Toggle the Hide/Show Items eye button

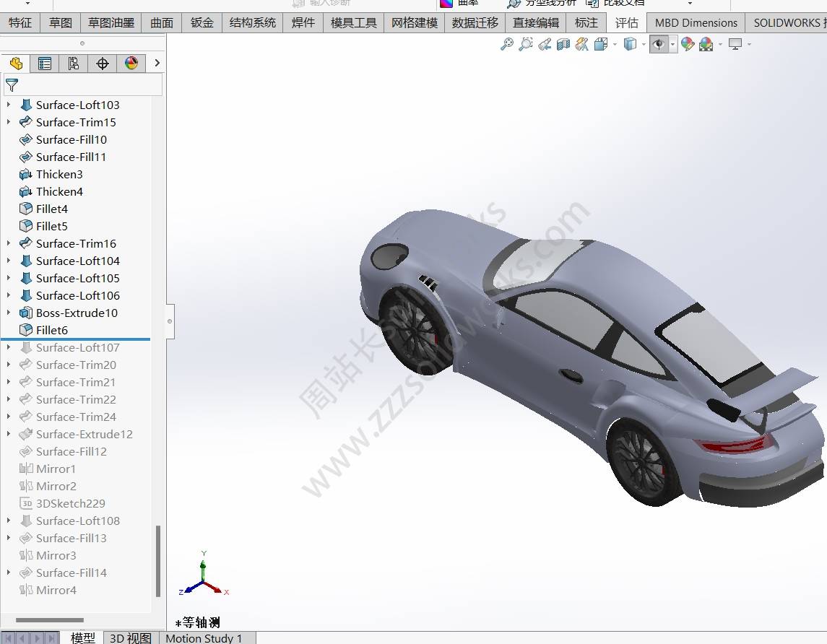click(658, 45)
